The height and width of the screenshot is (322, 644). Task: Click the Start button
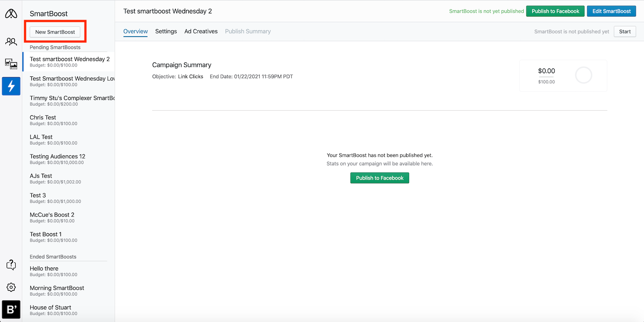point(625,31)
